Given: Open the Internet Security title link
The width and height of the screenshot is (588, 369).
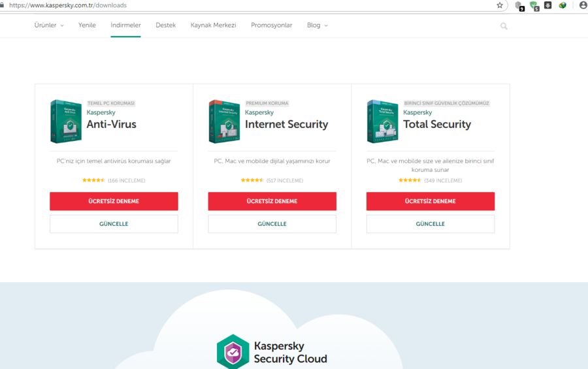Looking at the screenshot, I should coord(287,124).
